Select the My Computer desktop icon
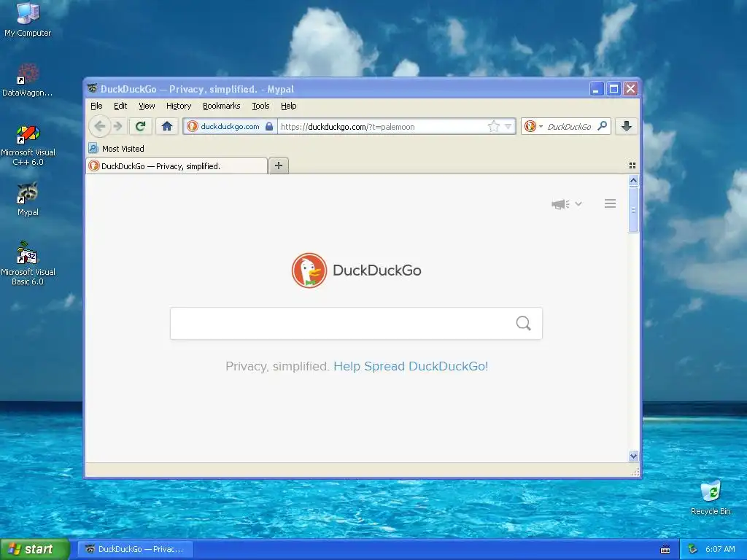 click(x=28, y=20)
